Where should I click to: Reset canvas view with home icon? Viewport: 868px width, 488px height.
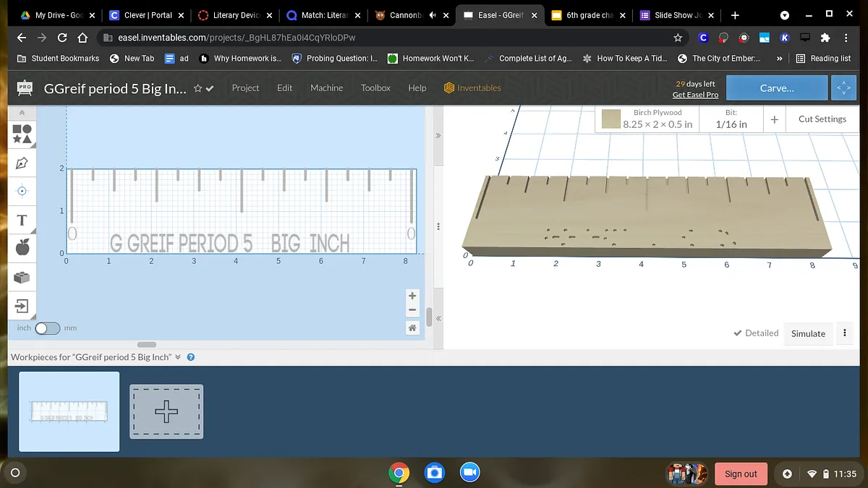412,328
